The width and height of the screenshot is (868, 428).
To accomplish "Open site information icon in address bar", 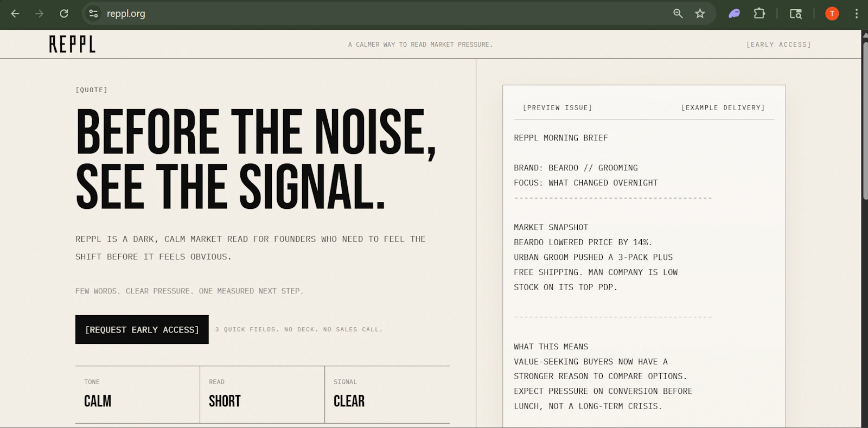I will tap(93, 14).
